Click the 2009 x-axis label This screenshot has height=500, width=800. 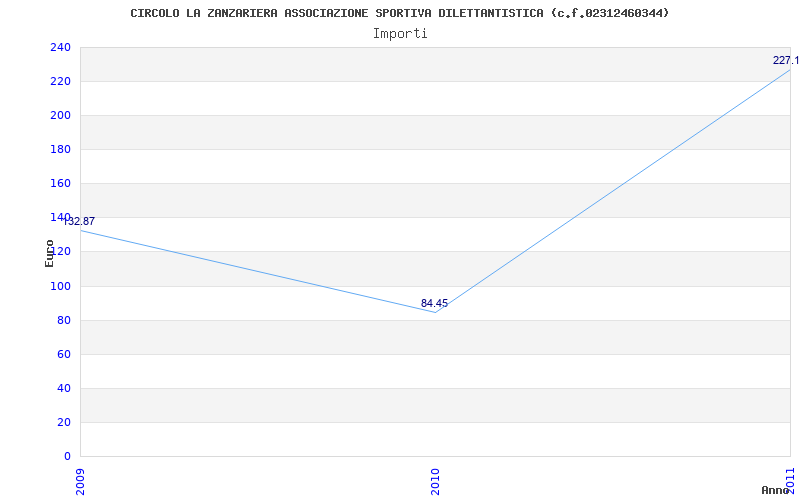point(80,482)
